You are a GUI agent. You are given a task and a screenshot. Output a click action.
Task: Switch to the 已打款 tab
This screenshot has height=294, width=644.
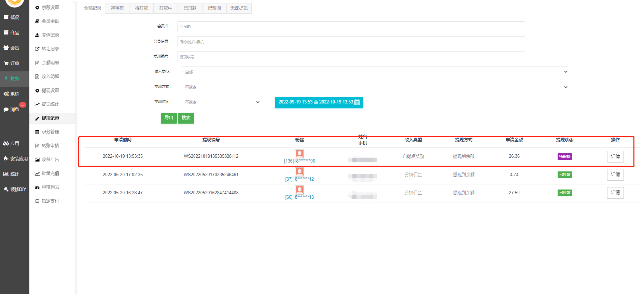(190, 8)
